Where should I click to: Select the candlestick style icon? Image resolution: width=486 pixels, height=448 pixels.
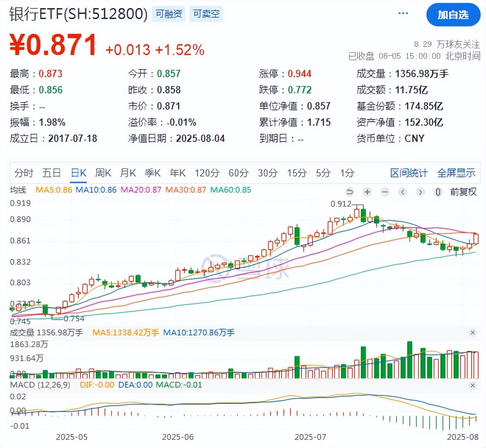click(438, 192)
